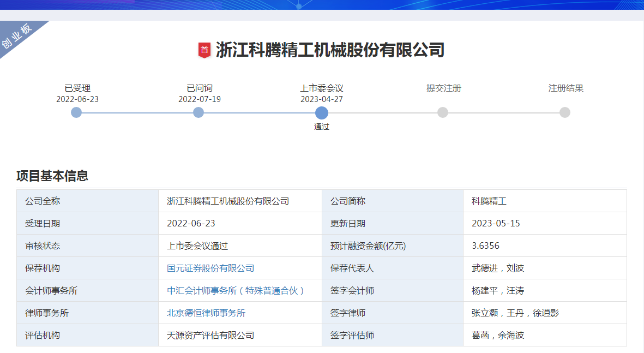Click the 杨建平，汪涛 accountants cell
Screen dimensions: 644x353
pos(545,291)
